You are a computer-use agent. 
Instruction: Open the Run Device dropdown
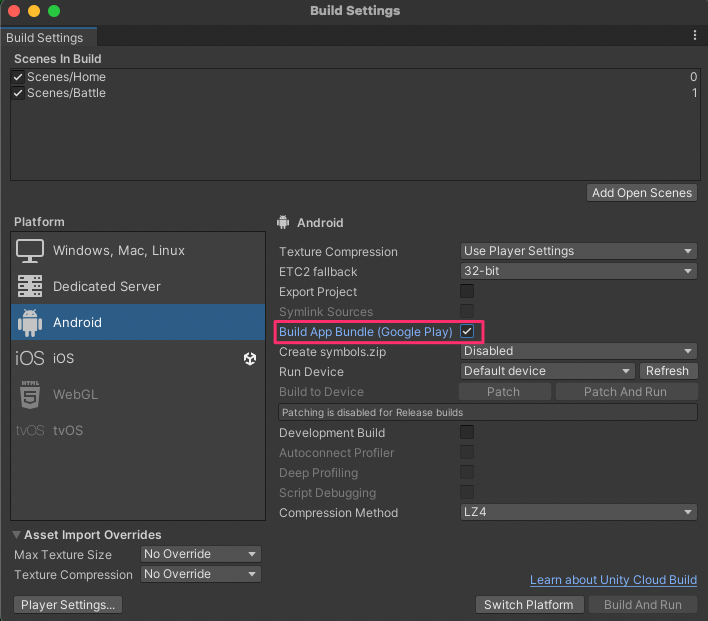547,371
